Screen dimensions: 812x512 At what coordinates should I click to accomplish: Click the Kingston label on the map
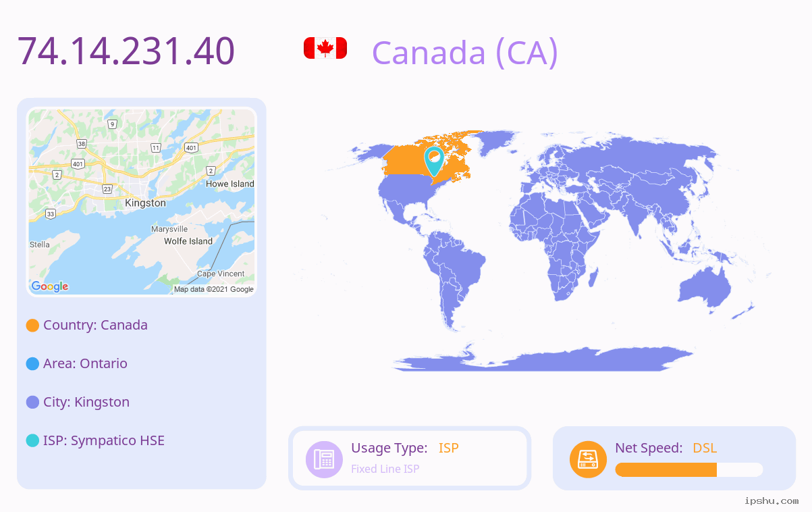145,203
